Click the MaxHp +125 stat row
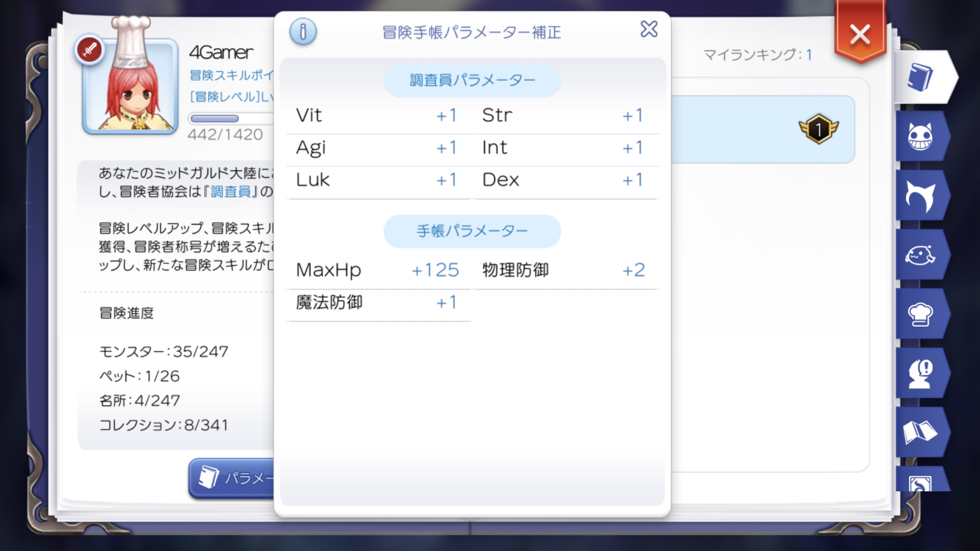 click(378, 270)
